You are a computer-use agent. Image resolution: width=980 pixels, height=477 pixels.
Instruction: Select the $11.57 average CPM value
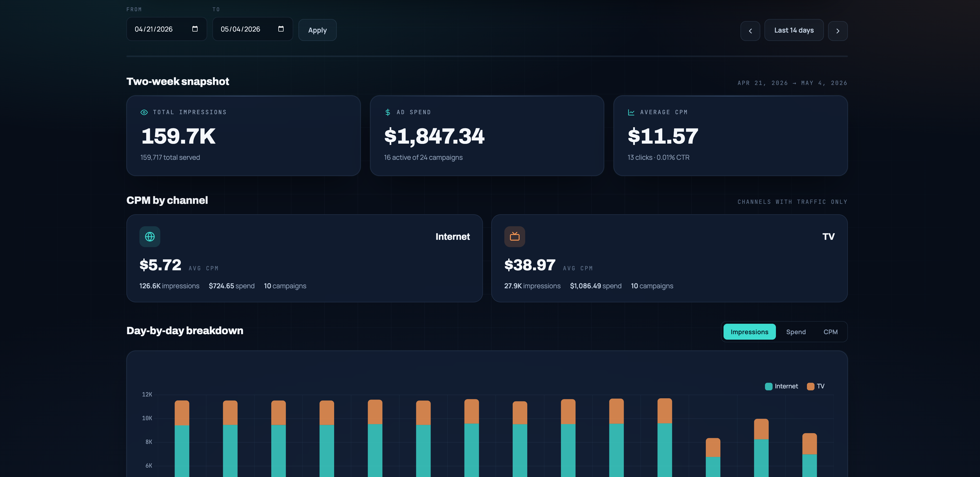tap(663, 136)
